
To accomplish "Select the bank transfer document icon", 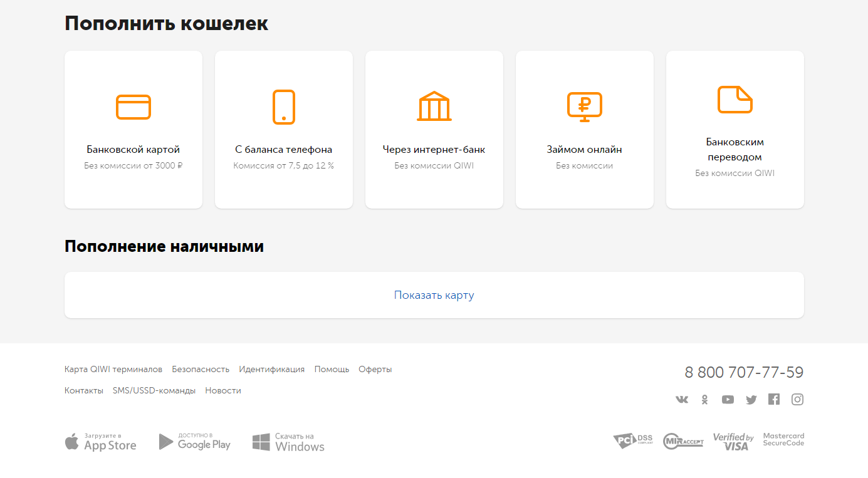I will 735,100.
